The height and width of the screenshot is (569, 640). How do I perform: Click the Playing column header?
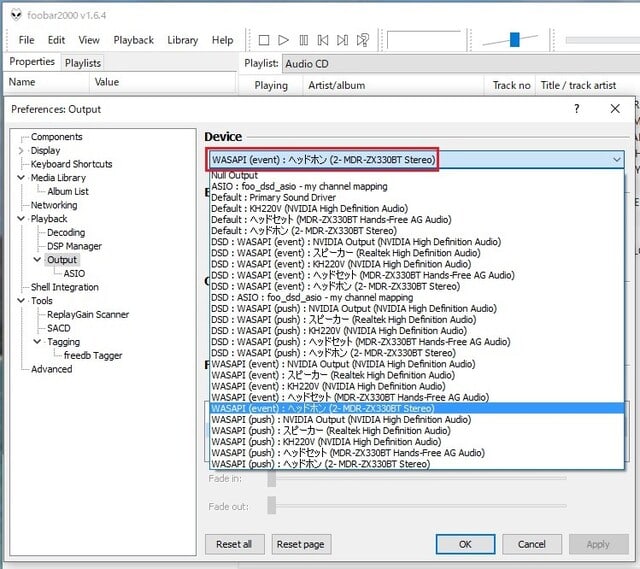coord(271,85)
